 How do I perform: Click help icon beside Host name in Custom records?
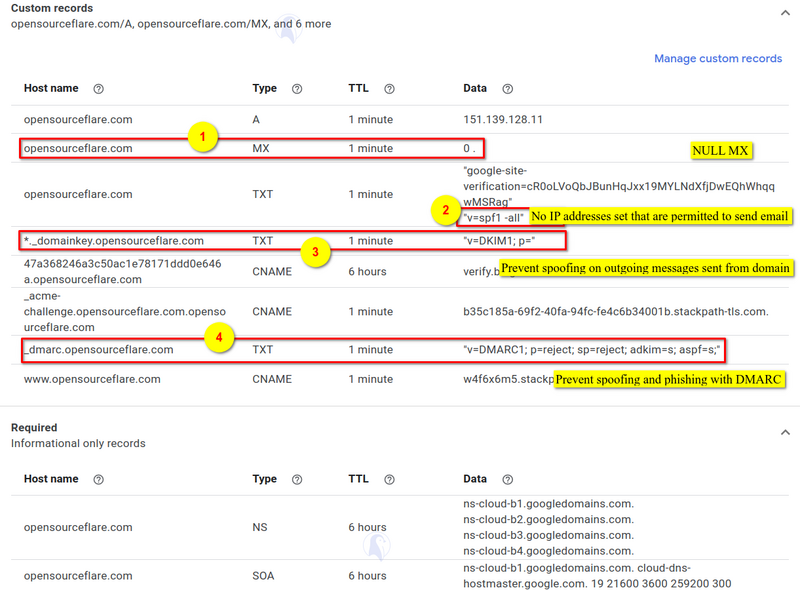click(x=99, y=89)
